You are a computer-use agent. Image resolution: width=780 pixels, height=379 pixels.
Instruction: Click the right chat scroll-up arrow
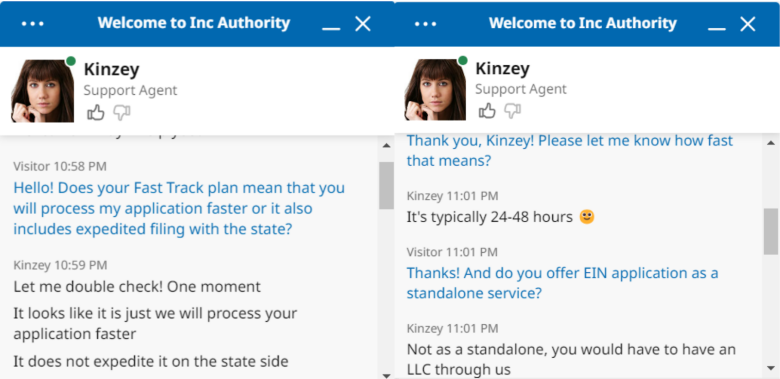pos(771,144)
